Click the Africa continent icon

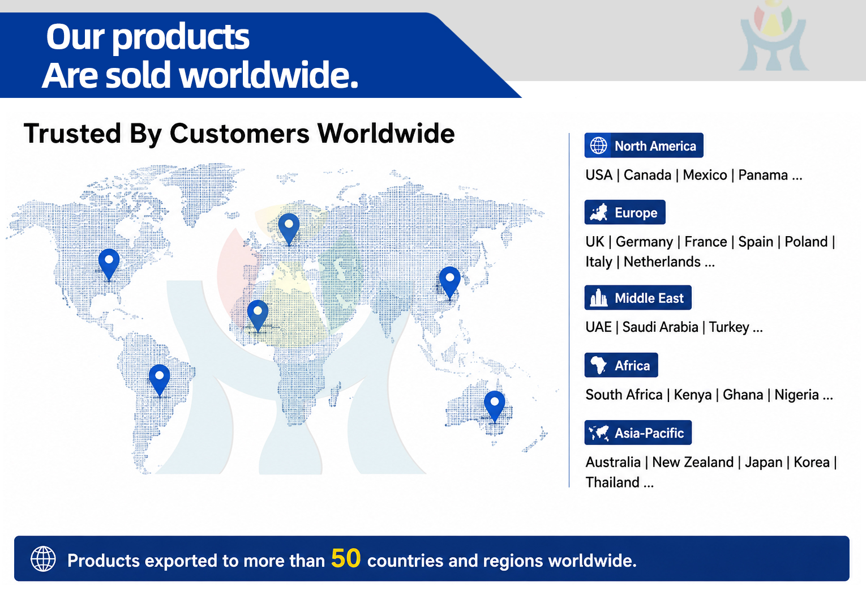[599, 365]
